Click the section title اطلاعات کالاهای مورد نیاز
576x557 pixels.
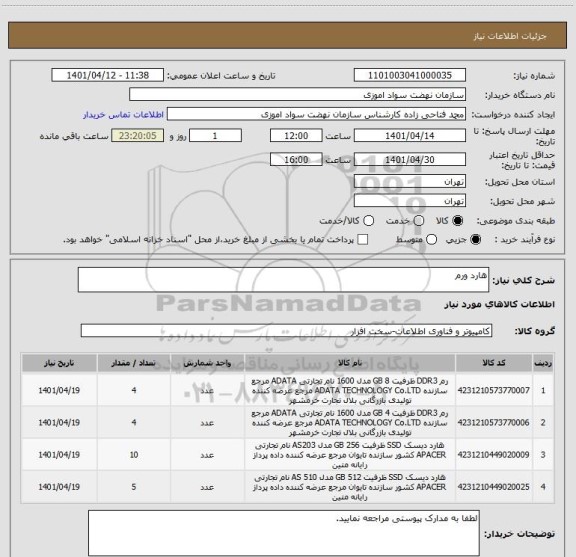pos(500,305)
